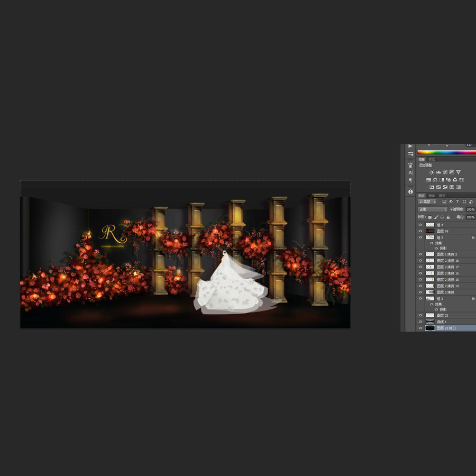The image size is (476, 476).
Task: Click the 图层 76 layer thumbnail
Action: (x=430, y=231)
